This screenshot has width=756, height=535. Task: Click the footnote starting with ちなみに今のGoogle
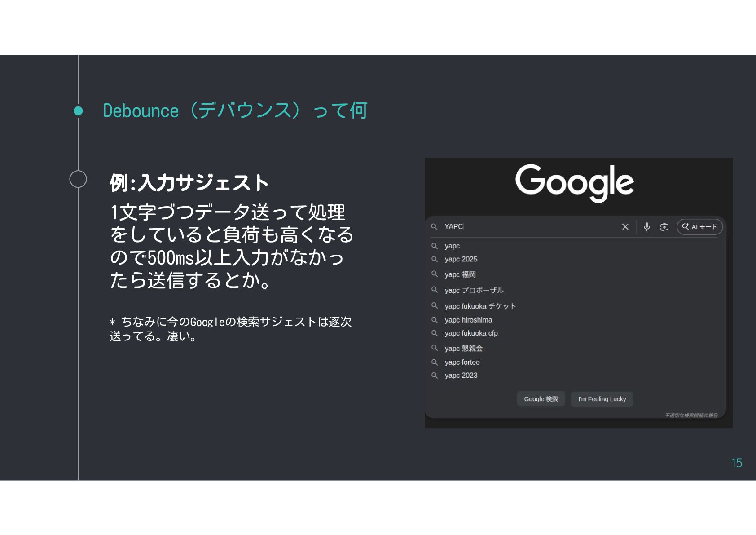coord(231,329)
